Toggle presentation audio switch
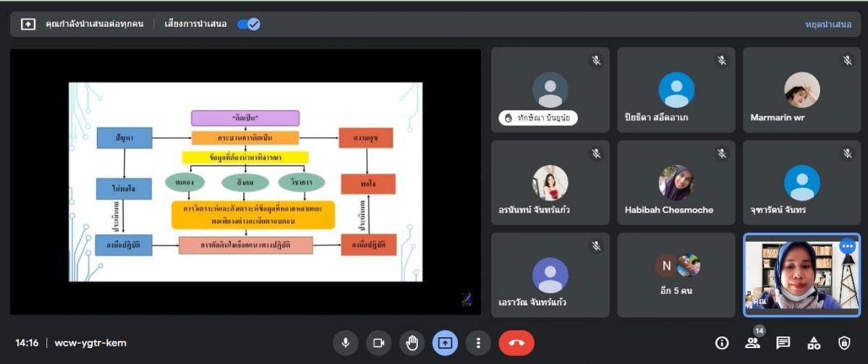 (249, 24)
